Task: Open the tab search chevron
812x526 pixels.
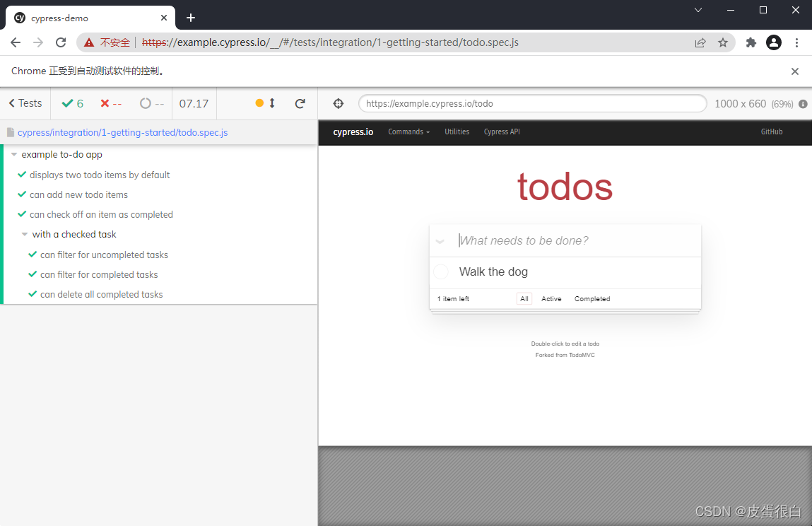Action: pyautogui.click(x=698, y=10)
